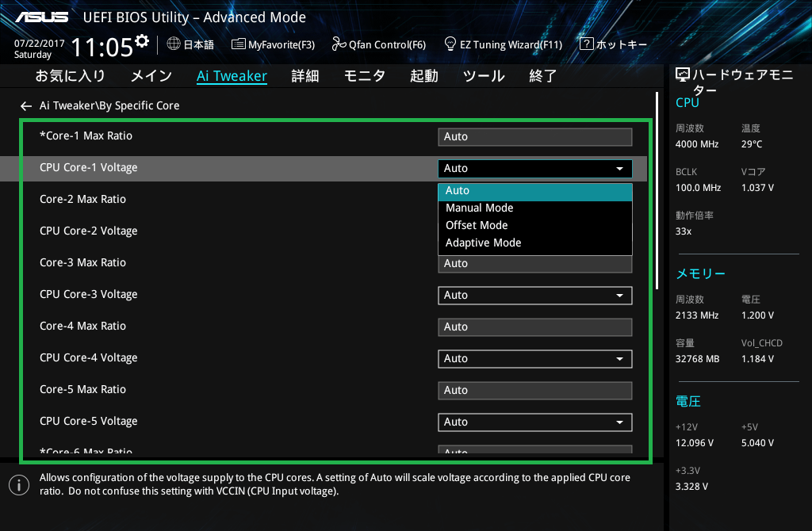
Task: Select the Ai Tweaker tab
Action: [x=232, y=76]
